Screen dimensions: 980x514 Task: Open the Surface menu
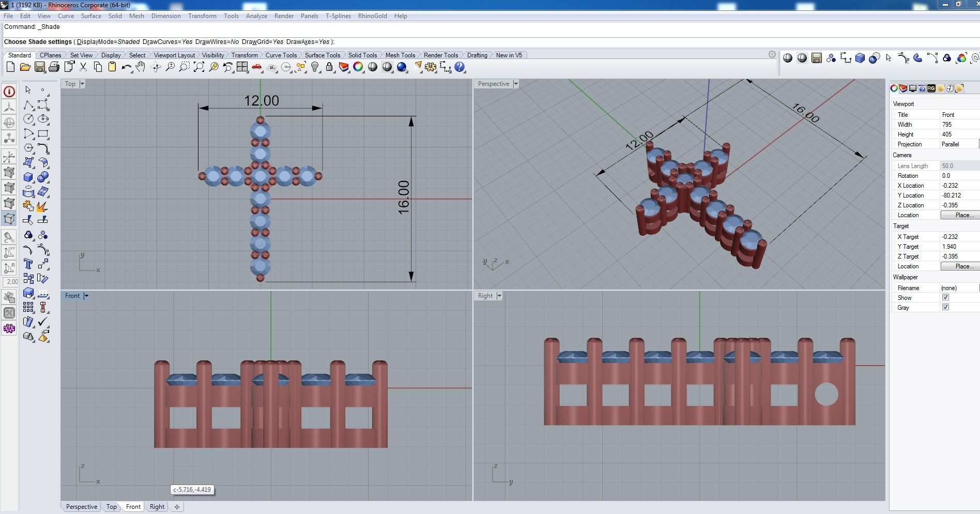[x=91, y=16]
